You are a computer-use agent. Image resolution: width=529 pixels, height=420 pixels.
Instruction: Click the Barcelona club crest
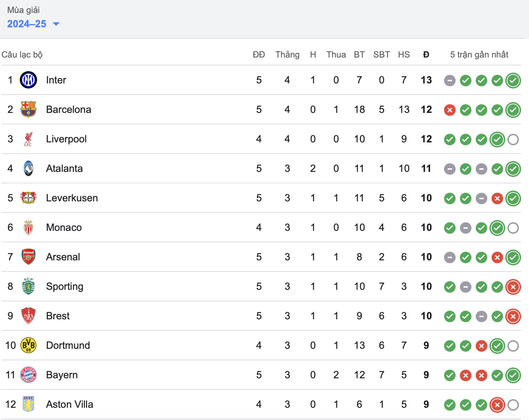(28, 109)
